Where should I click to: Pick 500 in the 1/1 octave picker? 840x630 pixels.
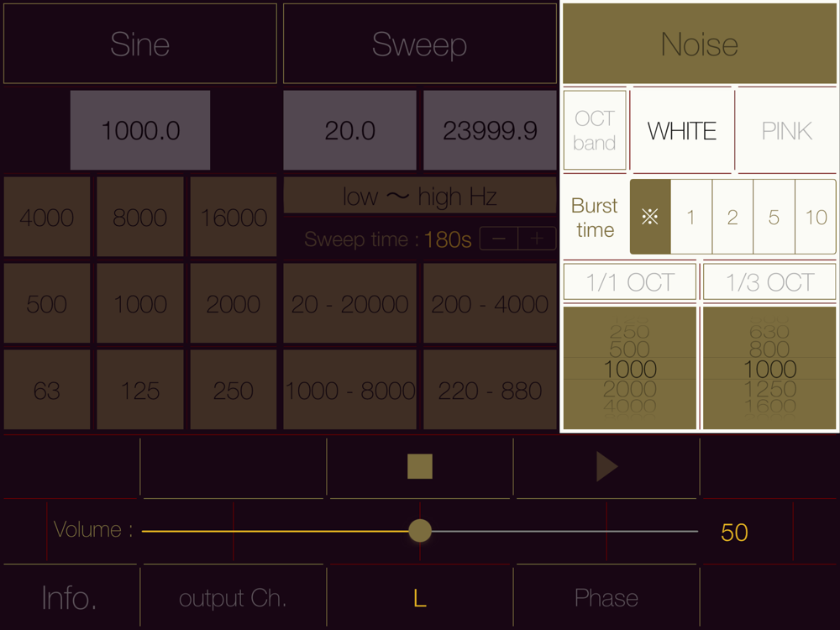(629, 349)
